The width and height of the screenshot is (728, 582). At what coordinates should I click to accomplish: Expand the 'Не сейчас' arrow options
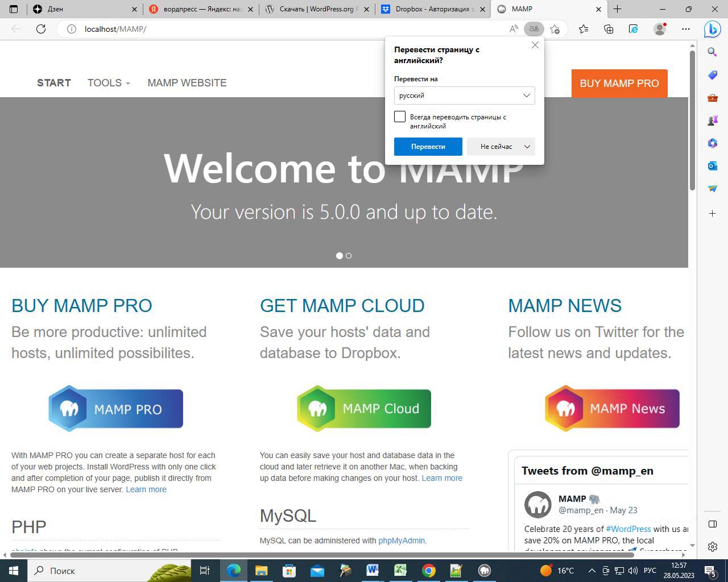(x=527, y=147)
